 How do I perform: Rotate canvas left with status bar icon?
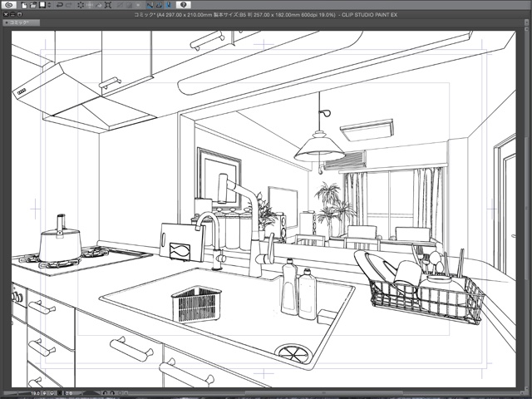(105, 393)
